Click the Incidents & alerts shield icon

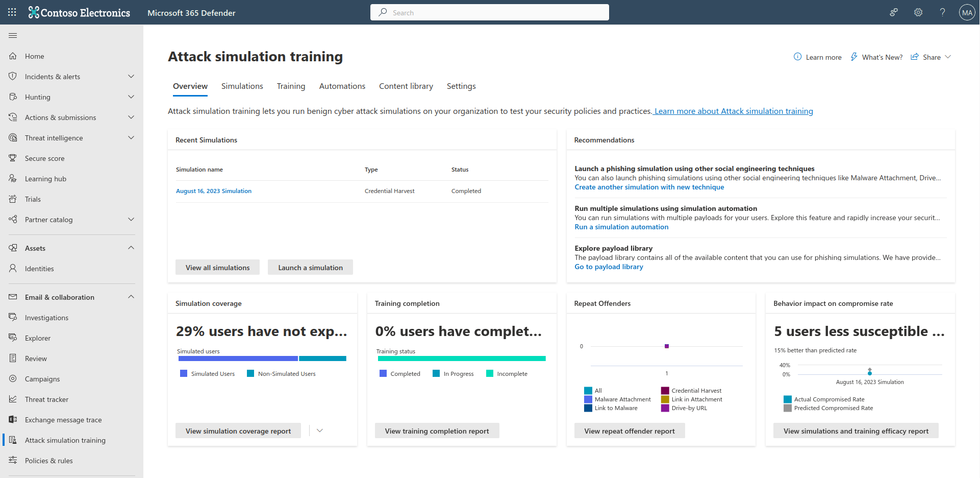pos(13,77)
